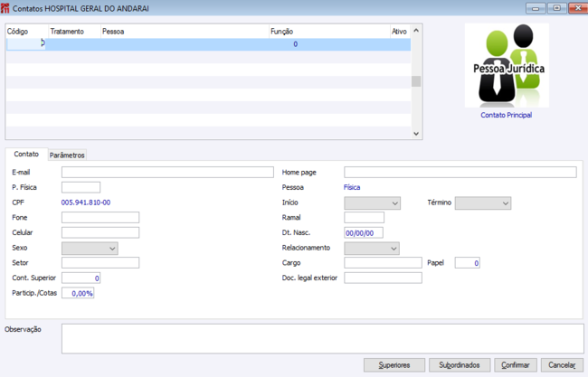Select the Código cell in highlighted row
This screenshot has height=377, width=588.
coord(26,43)
